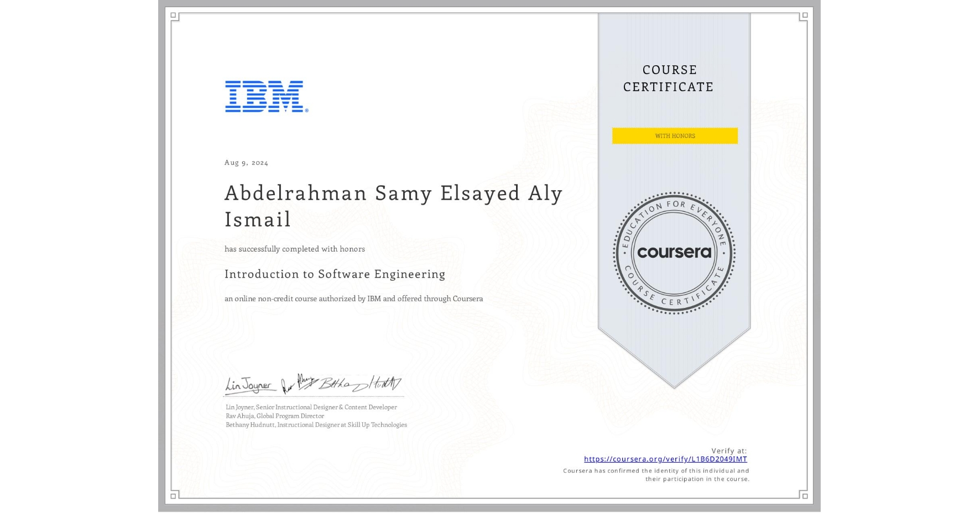Select the coursera wordmark inside the seal

tap(675, 253)
